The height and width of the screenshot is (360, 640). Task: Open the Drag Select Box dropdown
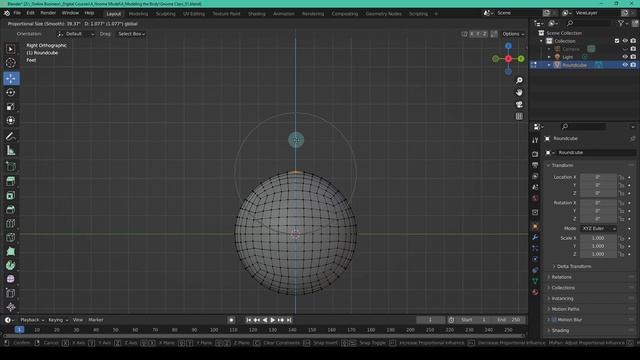coord(131,34)
